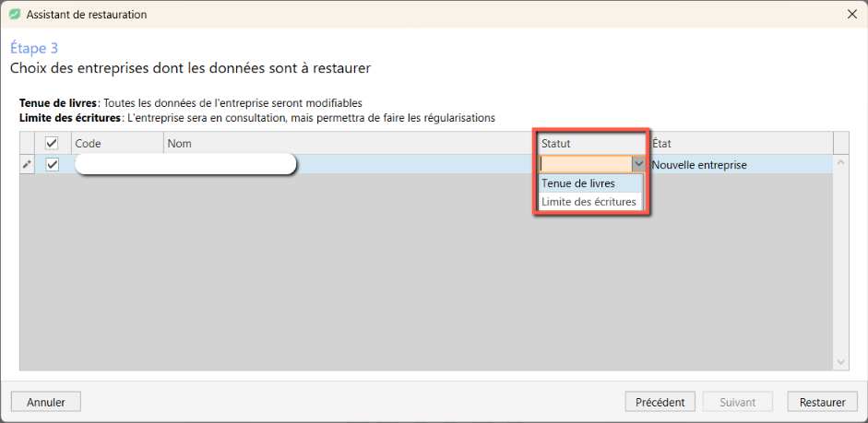The image size is (868, 423).
Task: Click the Restaurer button
Action: point(822,402)
